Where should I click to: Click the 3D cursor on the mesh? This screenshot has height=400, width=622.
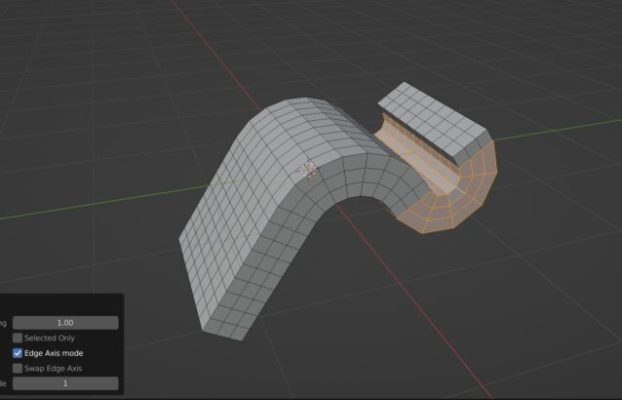tap(308, 170)
